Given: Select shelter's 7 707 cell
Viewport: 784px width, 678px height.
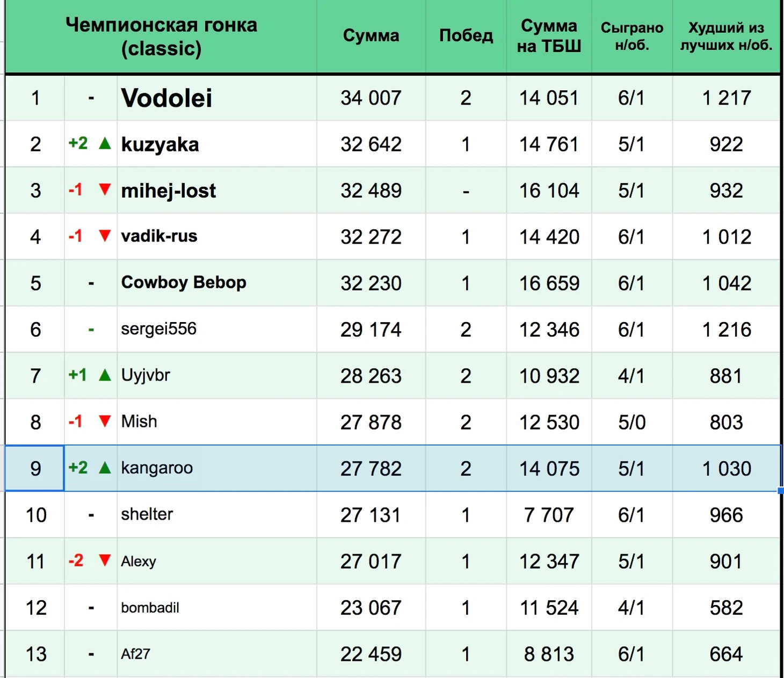Looking at the screenshot, I should pos(549,515).
